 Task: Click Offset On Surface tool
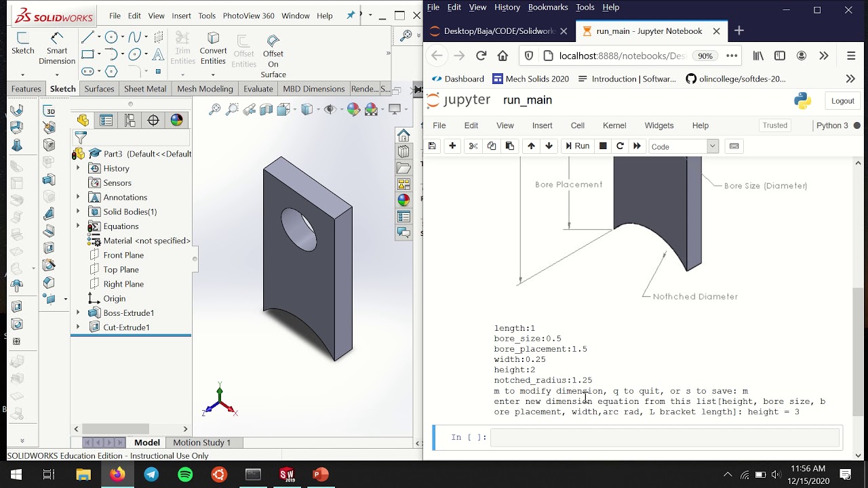tap(273, 57)
